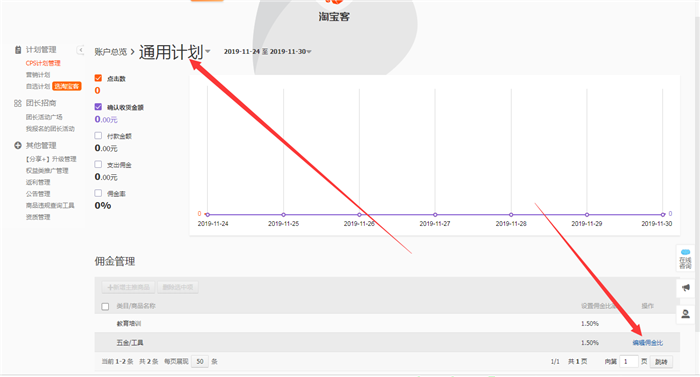Open CPS计划管理 in sidebar
Image resolution: width=700 pixels, height=377 pixels.
pos(43,63)
